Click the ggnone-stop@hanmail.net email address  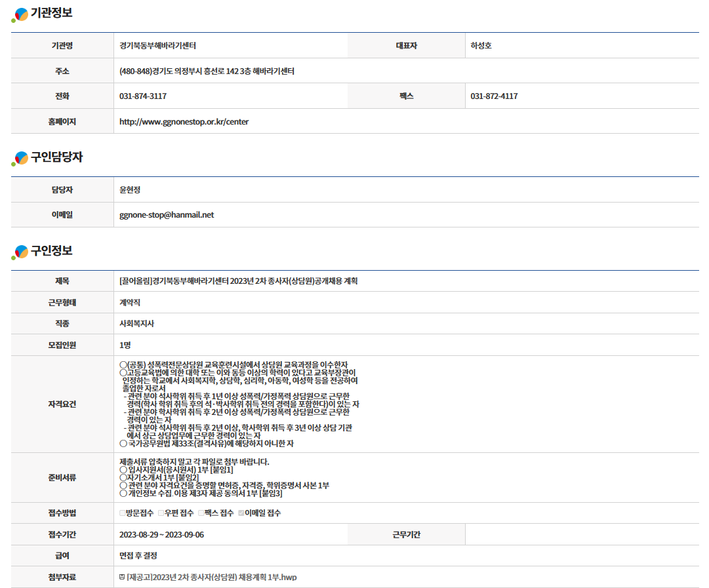coord(167,214)
